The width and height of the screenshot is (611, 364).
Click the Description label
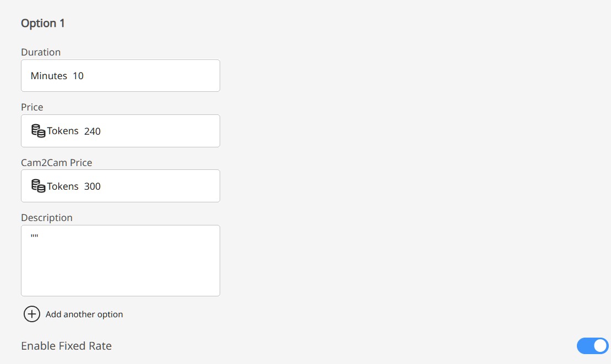coord(47,218)
